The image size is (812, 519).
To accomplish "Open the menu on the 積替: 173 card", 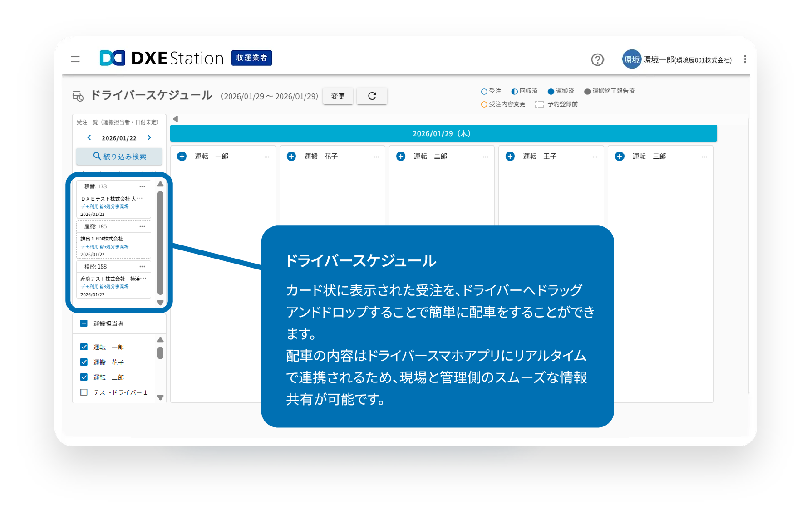I will [143, 186].
